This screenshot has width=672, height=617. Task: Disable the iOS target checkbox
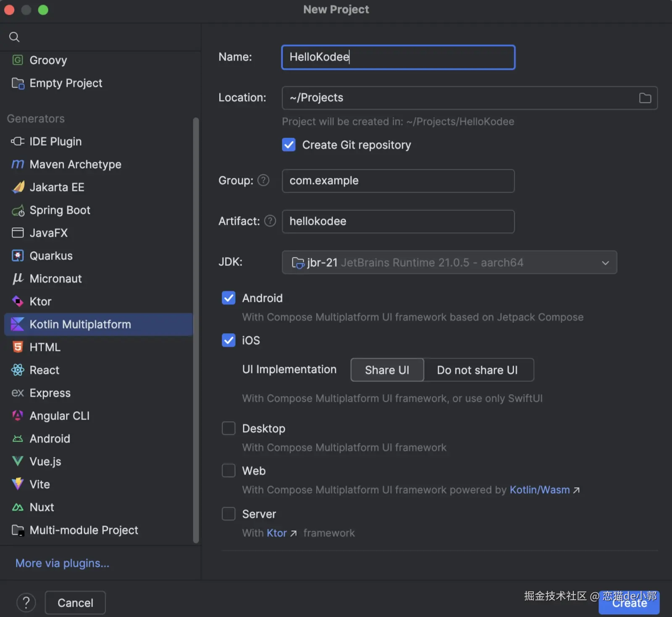click(x=228, y=340)
